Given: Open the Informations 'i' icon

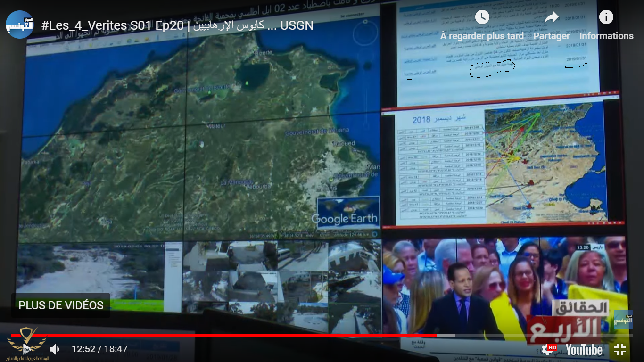Looking at the screenshot, I should click(x=606, y=17).
